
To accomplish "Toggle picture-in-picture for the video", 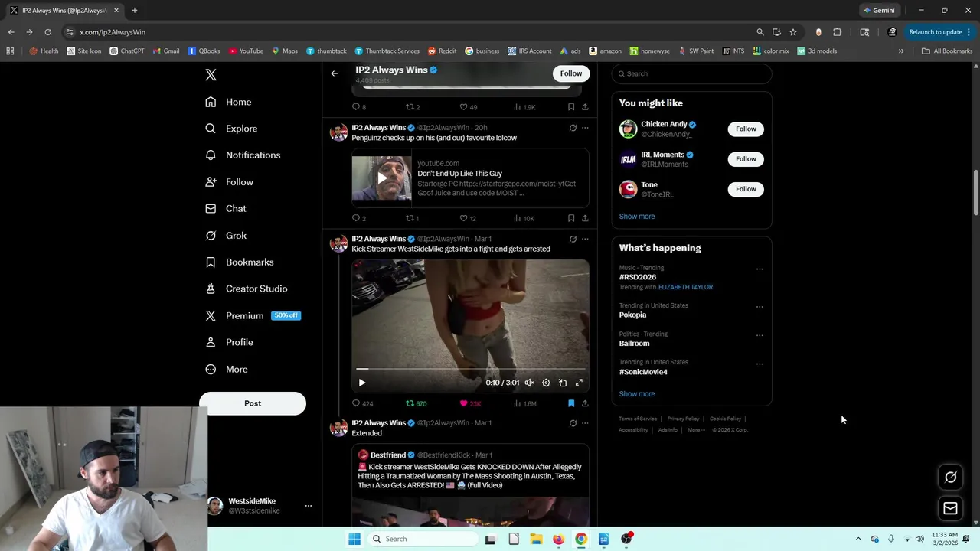I will pyautogui.click(x=563, y=383).
